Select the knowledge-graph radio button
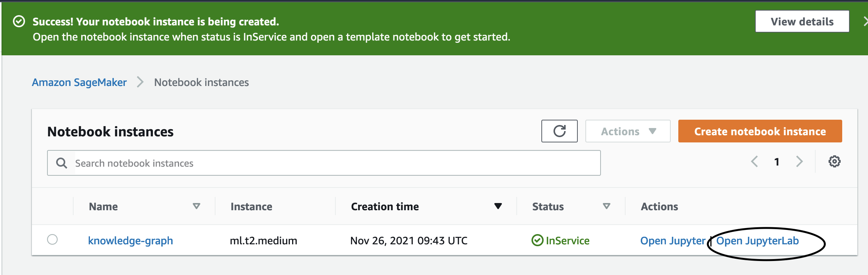Screen dimensions: 868x275 pyautogui.click(x=52, y=239)
